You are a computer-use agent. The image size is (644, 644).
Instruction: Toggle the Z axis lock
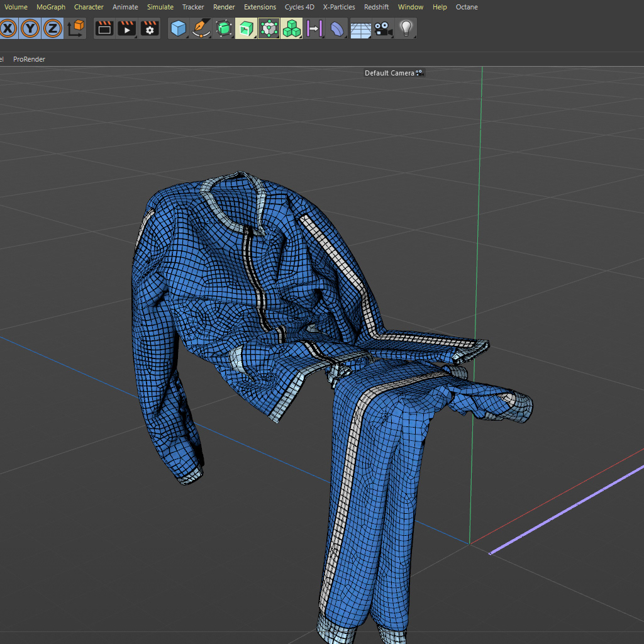[x=53, y=28]
